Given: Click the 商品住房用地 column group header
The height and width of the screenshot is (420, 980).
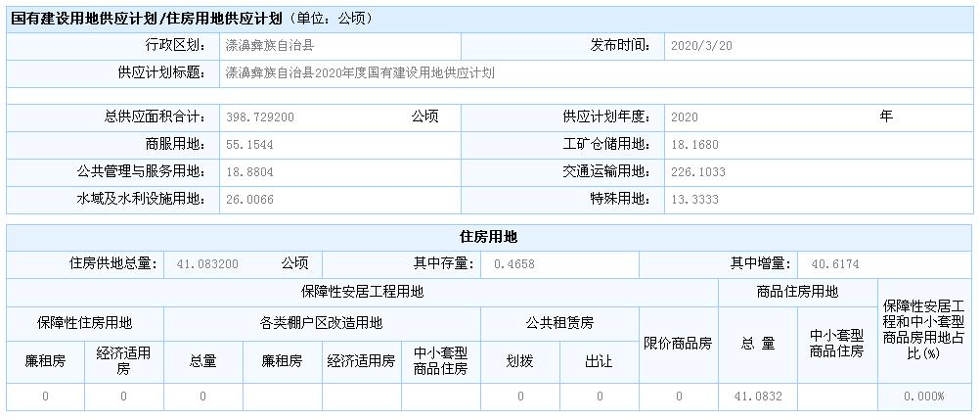Looking at the screenshot, I should coord(797,292).
